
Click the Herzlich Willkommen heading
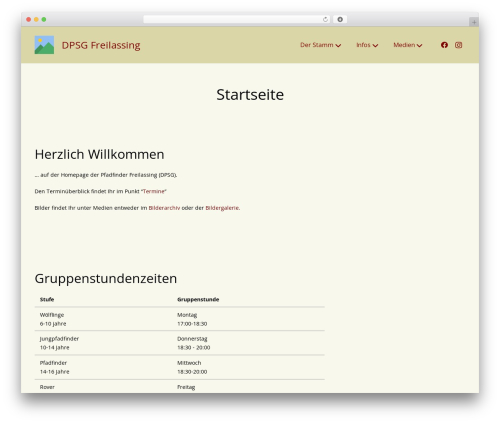pyautogui.click(x=99, y=154)
